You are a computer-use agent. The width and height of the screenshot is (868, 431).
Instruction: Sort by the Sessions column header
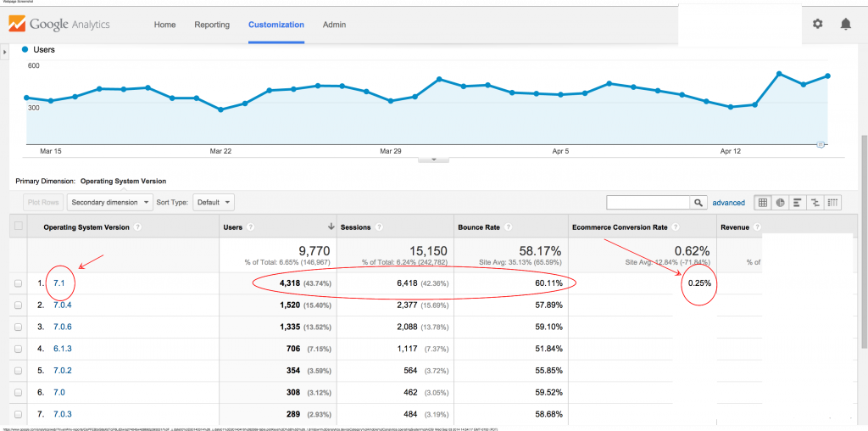pyautogui.click(x=355, y=227)
